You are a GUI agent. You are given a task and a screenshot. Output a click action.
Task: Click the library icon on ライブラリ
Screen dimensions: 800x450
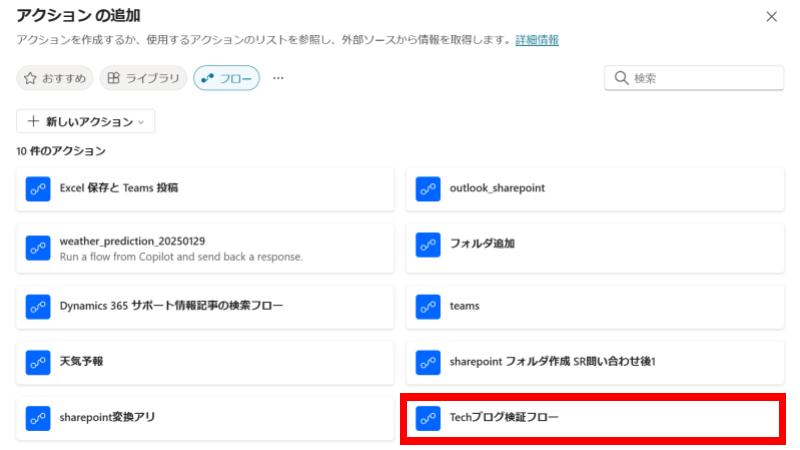tap(113, 78)
